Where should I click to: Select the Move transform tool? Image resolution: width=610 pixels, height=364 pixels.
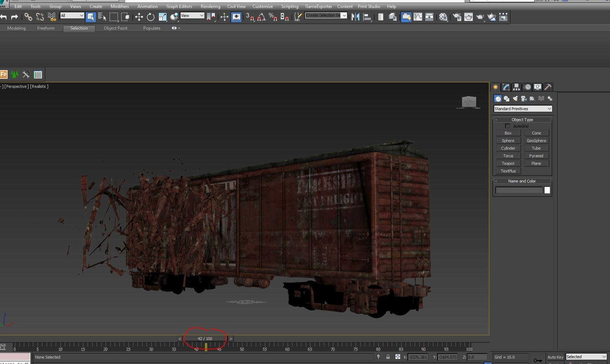[x=139, y=17]
